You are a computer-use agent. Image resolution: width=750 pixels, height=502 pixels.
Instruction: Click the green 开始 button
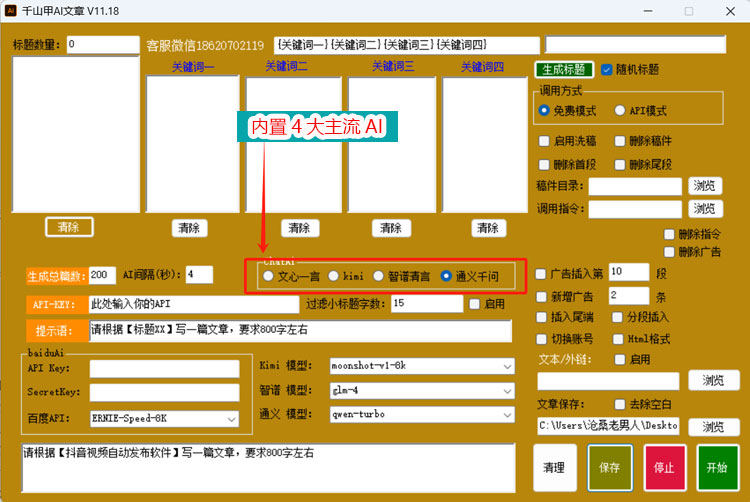(717, 467)
